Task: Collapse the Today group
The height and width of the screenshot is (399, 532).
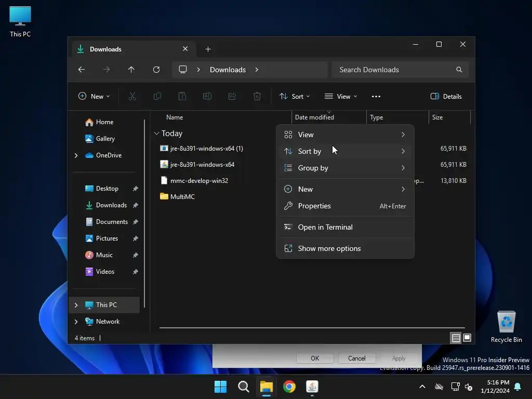Action: [156, 134]
